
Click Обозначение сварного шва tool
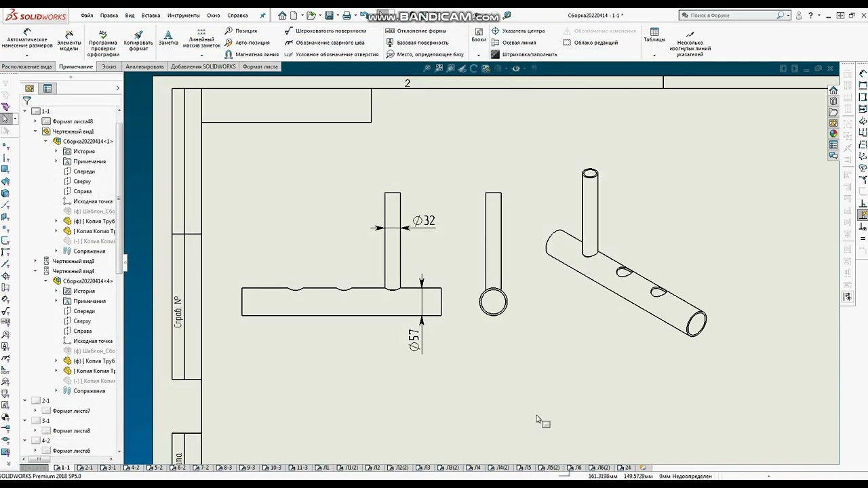(325, 43)
